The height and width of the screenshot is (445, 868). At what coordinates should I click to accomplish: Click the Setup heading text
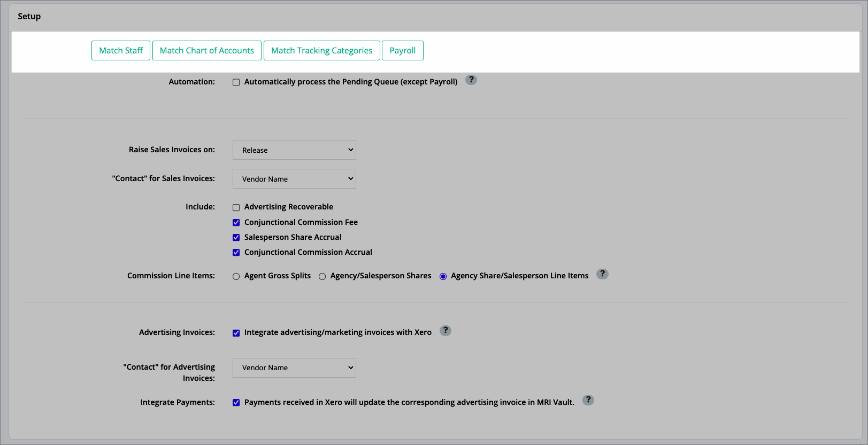coord(29,16)
